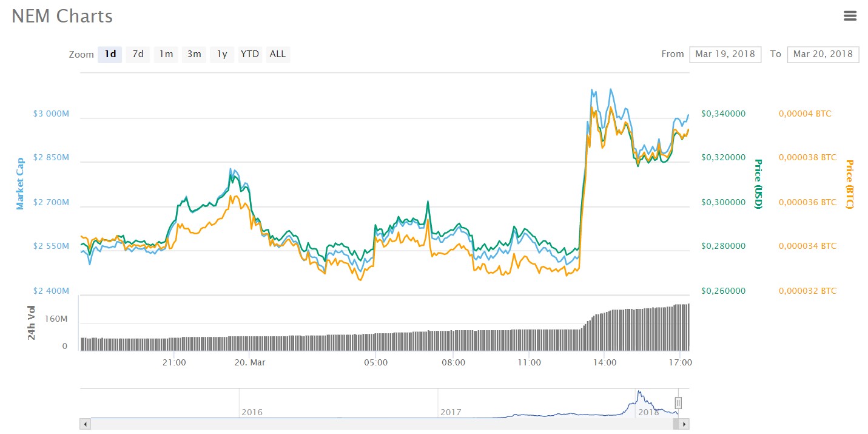Click the Market Cap axis title
This screenshot has height=434, width=868.
click(x=20, y=184)
